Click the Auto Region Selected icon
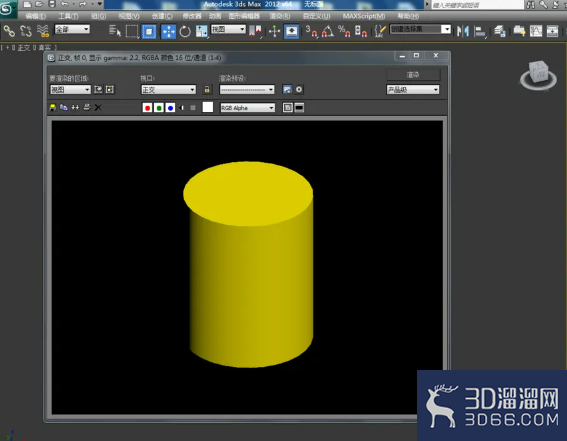This screenshot has height=441, width=567. [x=110, y=89]
